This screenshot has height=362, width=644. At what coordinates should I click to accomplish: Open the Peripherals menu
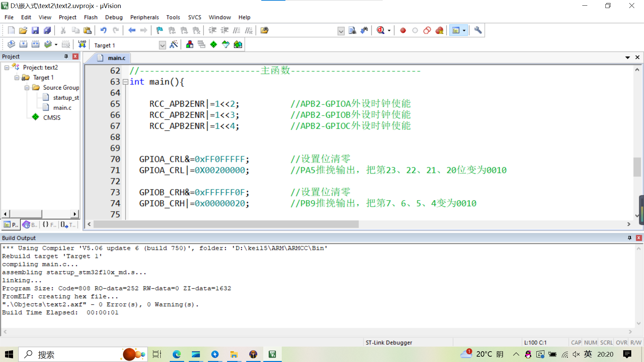point(144,17)
